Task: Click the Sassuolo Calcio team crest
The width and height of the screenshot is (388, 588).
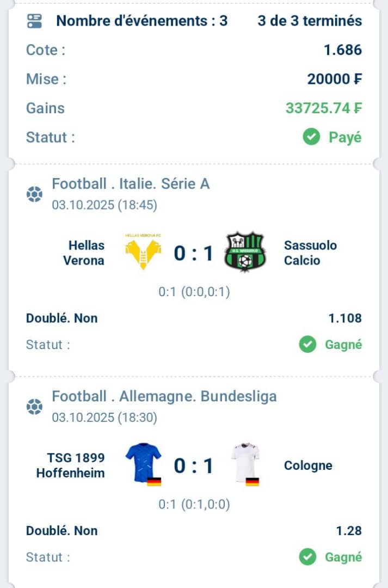Action: pos(245,252)
